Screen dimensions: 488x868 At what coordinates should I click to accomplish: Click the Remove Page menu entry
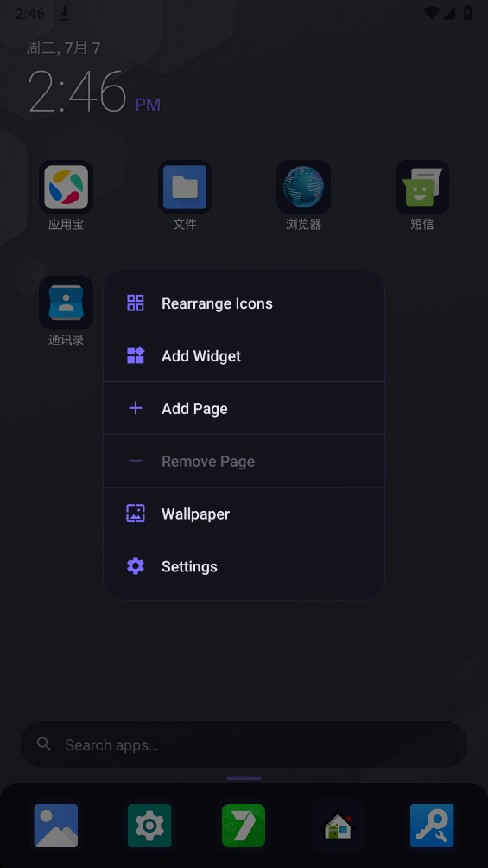244,461
